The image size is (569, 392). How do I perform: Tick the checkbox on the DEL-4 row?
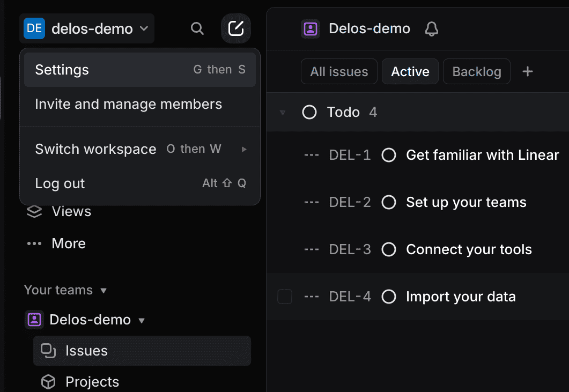point(284,297)
